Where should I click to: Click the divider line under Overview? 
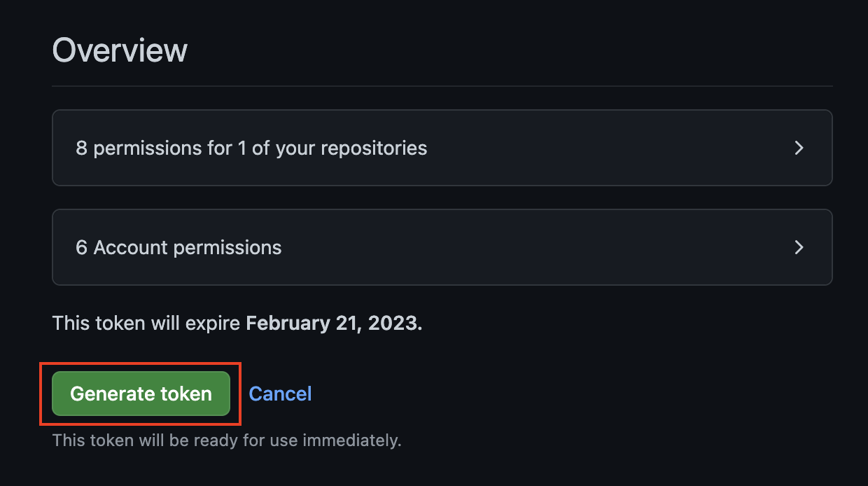tap(442, 86)
